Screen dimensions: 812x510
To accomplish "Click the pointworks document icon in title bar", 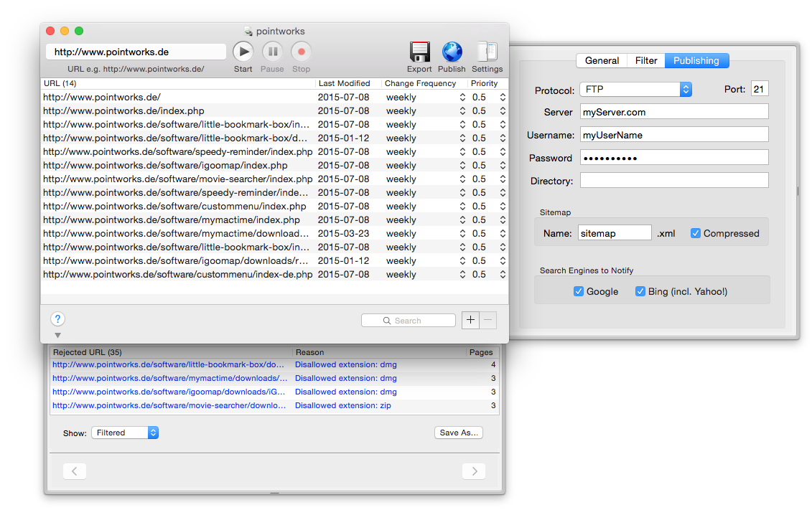I will (248, 32).
